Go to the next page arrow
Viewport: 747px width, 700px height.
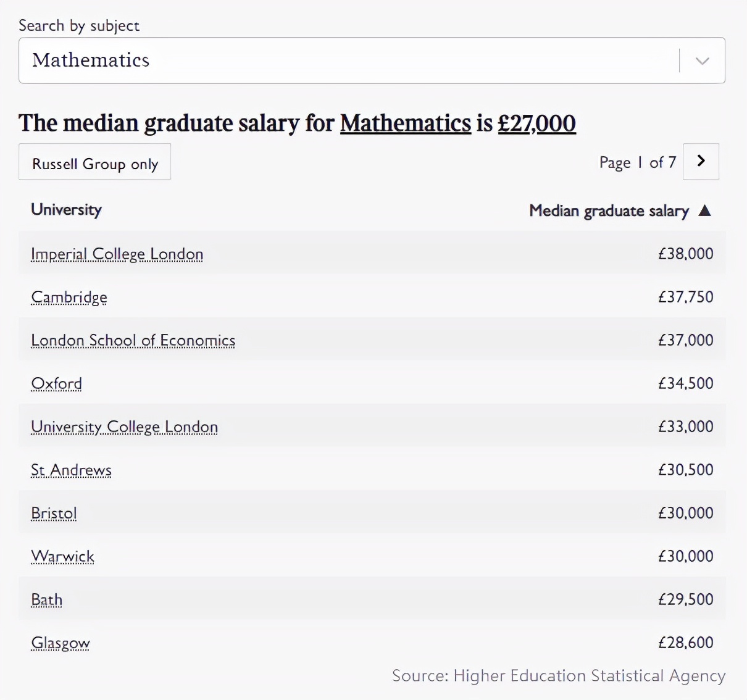(701, 161)
